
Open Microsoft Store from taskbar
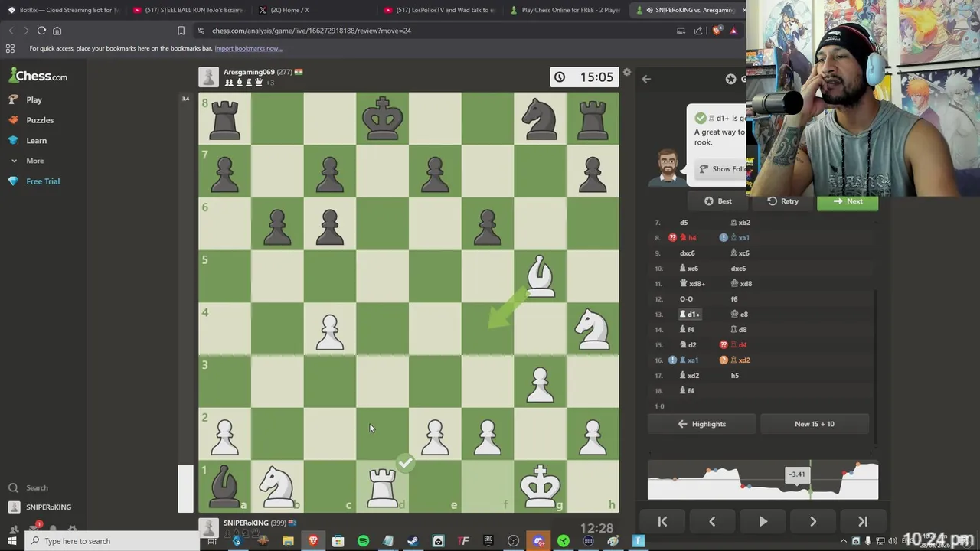[x=338, y=541]
